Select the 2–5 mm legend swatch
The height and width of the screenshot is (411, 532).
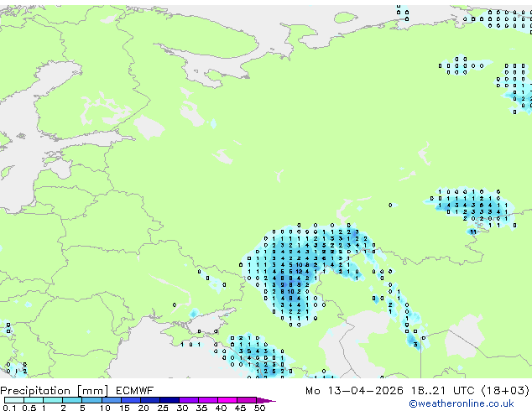[72, 400]
